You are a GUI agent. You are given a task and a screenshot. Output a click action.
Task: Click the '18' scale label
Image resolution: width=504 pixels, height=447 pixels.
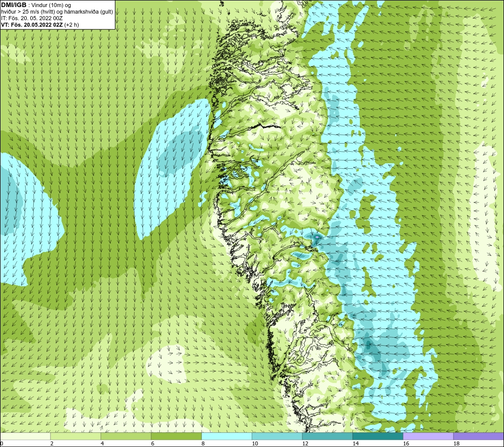(456, 444)
